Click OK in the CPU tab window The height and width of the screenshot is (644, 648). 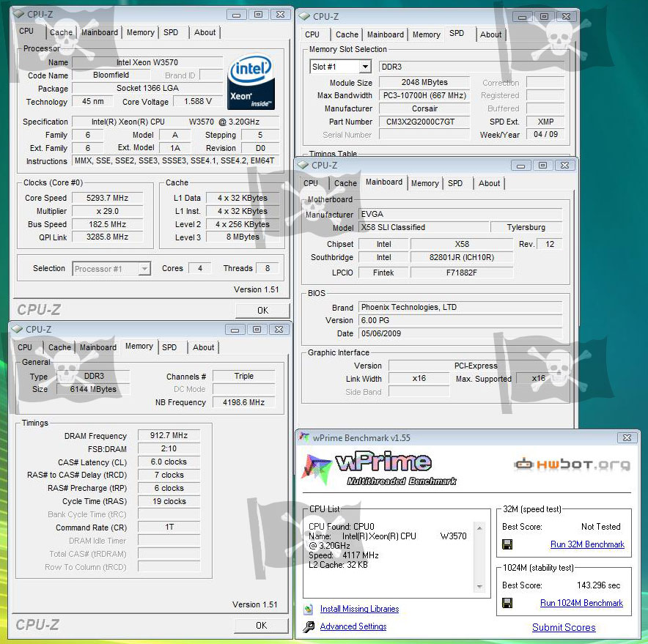tap(262, 311)
